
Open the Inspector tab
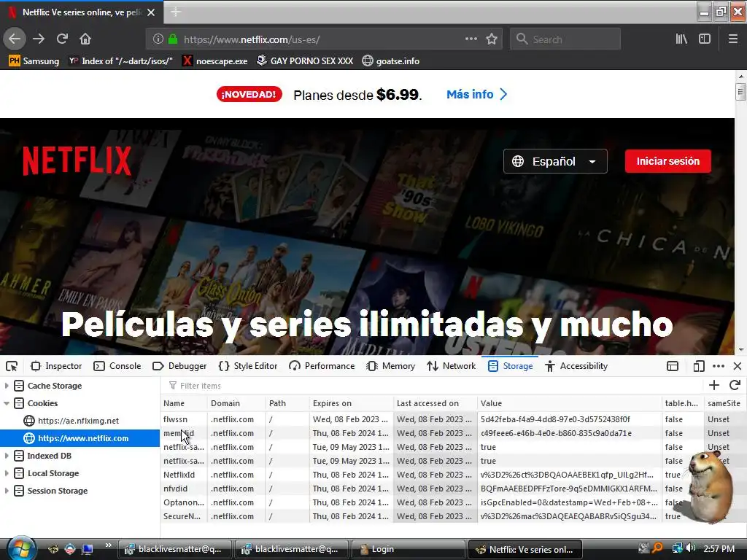click(56, 366)
